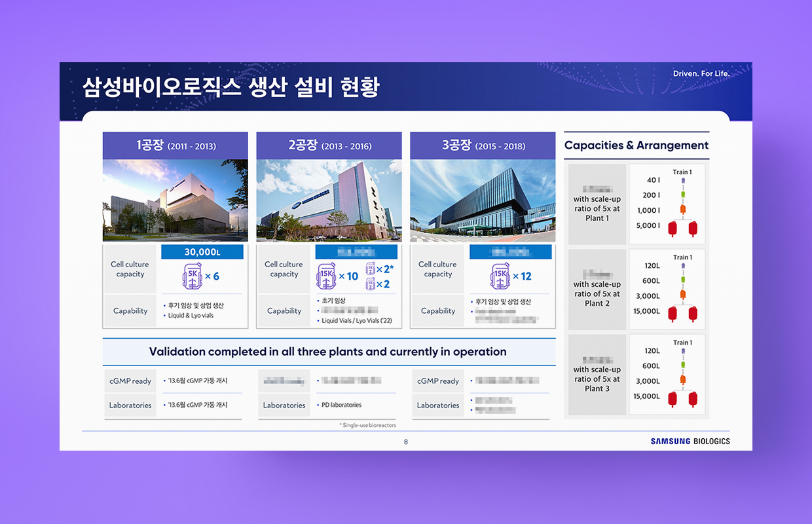Click scale-up ratio of 5x at Plant 2 text
The width and height of the screenshot is (812, 524).
click(x=597, y=293)
